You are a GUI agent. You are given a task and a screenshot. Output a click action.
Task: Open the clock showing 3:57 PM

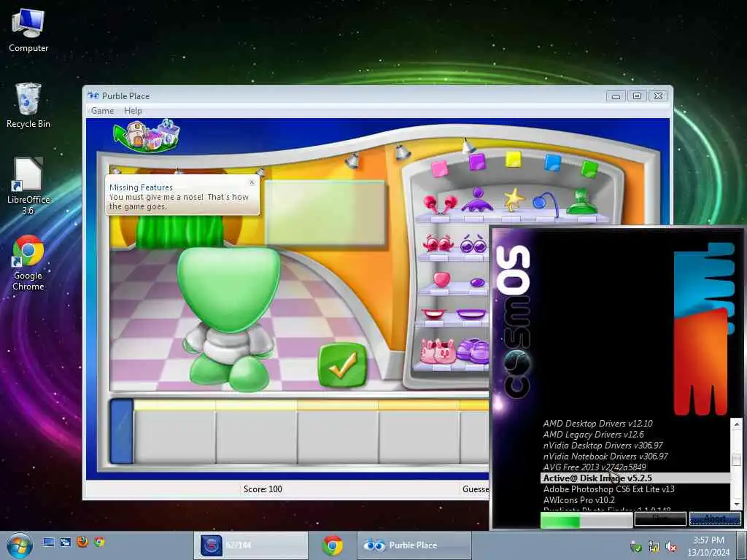pos(708,546)
